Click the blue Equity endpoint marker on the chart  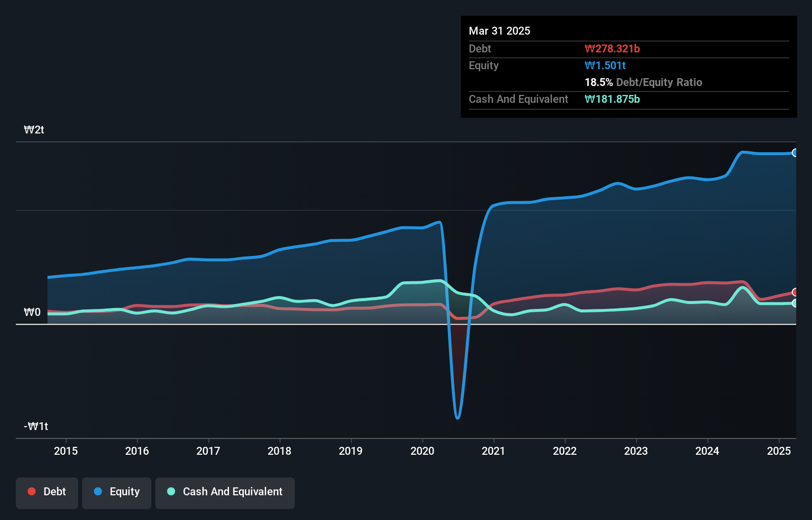(x=795, y=153)
